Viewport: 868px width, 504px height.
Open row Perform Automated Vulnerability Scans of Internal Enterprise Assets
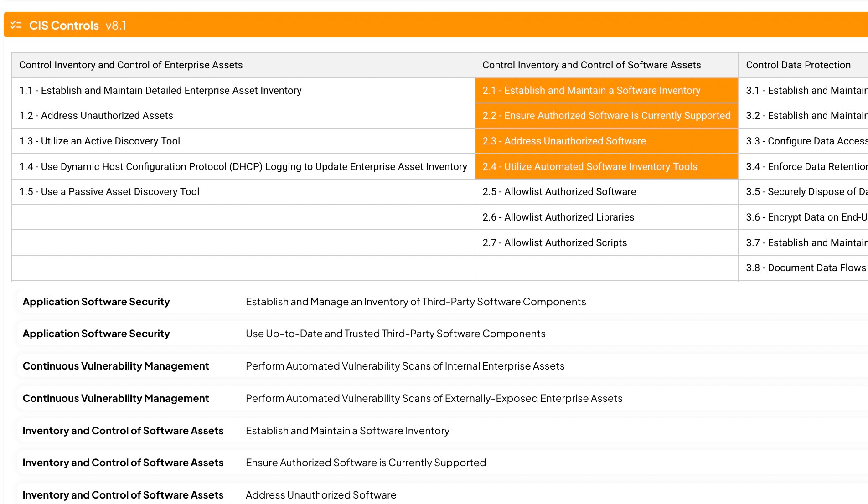(442, 366)
